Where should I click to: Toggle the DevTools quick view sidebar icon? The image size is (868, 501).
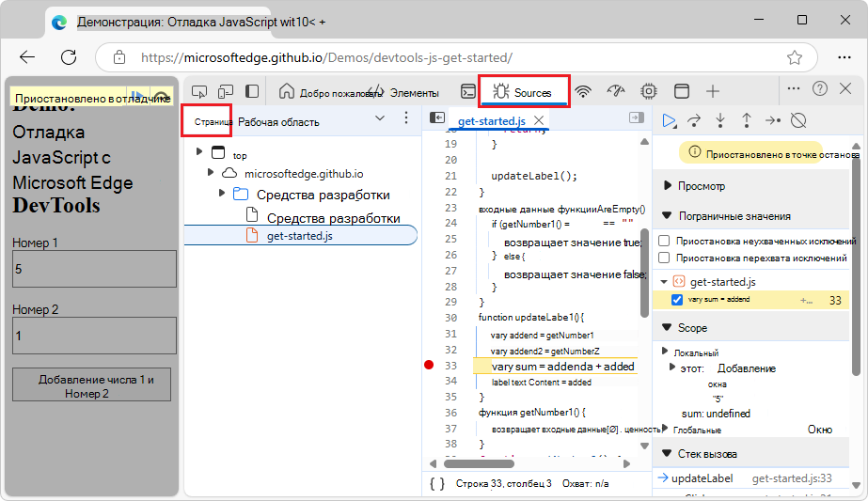(252, 91)
